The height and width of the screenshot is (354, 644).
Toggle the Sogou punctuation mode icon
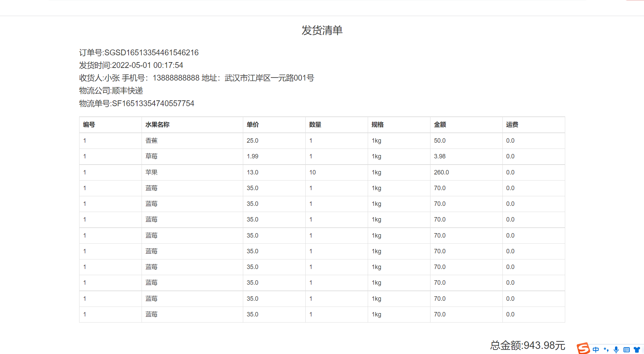pyautogui.click(x=606, y=350)
